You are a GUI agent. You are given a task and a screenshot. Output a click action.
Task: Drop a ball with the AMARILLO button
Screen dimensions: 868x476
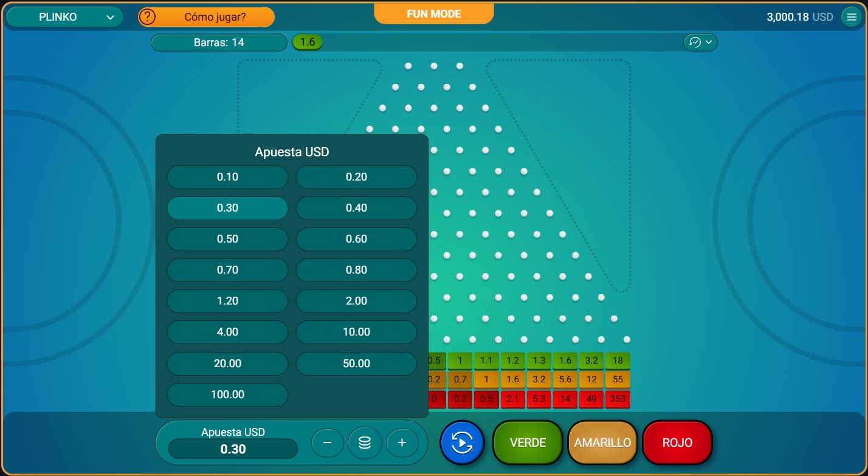point(602,443)
